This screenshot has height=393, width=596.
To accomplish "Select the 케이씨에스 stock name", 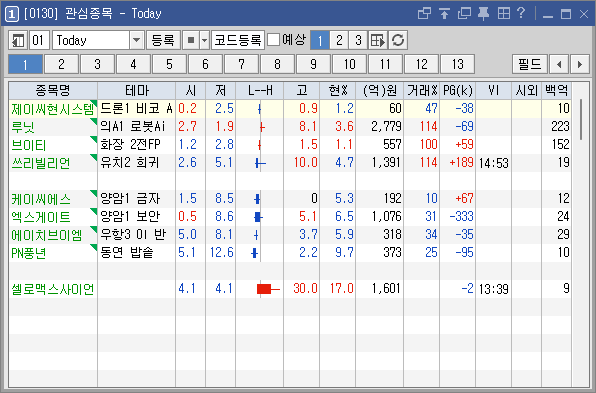I will 41,199.
